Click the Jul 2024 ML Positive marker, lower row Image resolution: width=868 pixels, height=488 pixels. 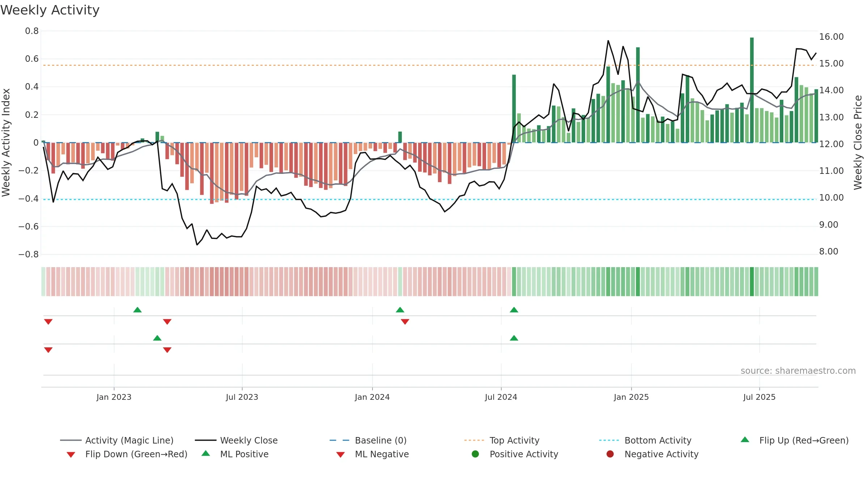(x=514, y=338)
